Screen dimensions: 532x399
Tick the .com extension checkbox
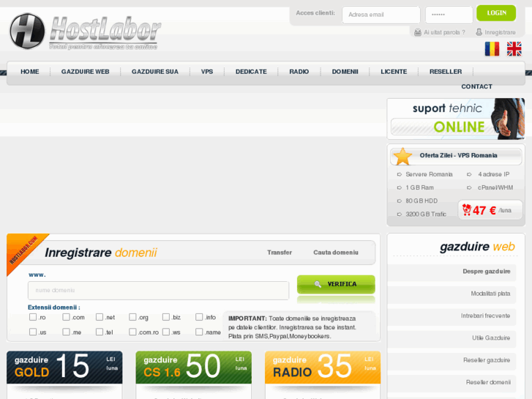(x=66, y=317)
